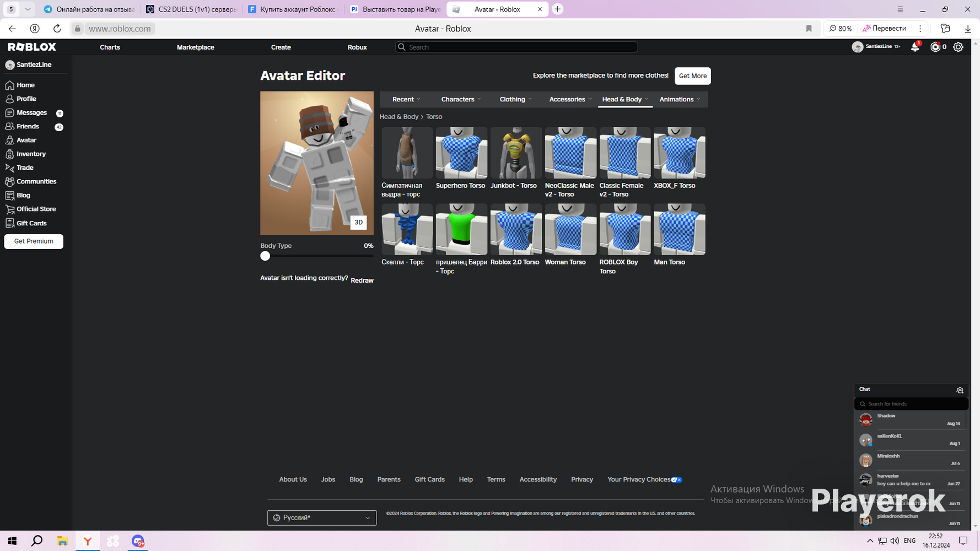This screenshot has height=551, width=980.
Task: Go to Home in the sidebar
Action: click(25, 85)
